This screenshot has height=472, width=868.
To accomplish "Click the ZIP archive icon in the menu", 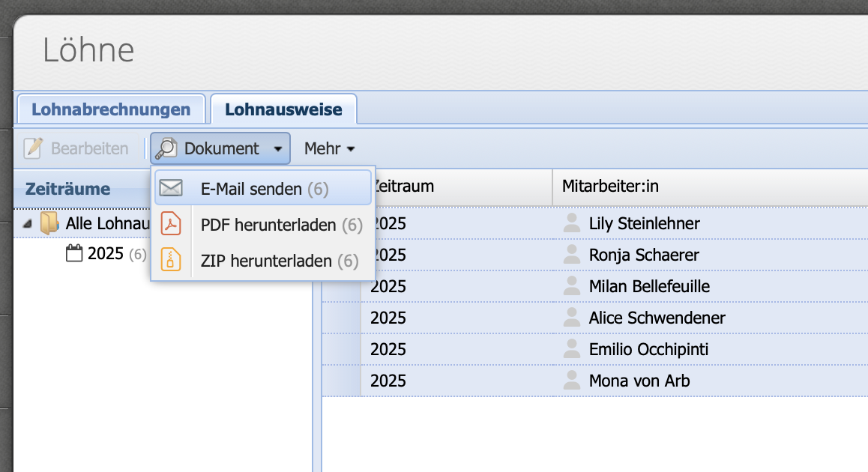I will click(171, 261).
